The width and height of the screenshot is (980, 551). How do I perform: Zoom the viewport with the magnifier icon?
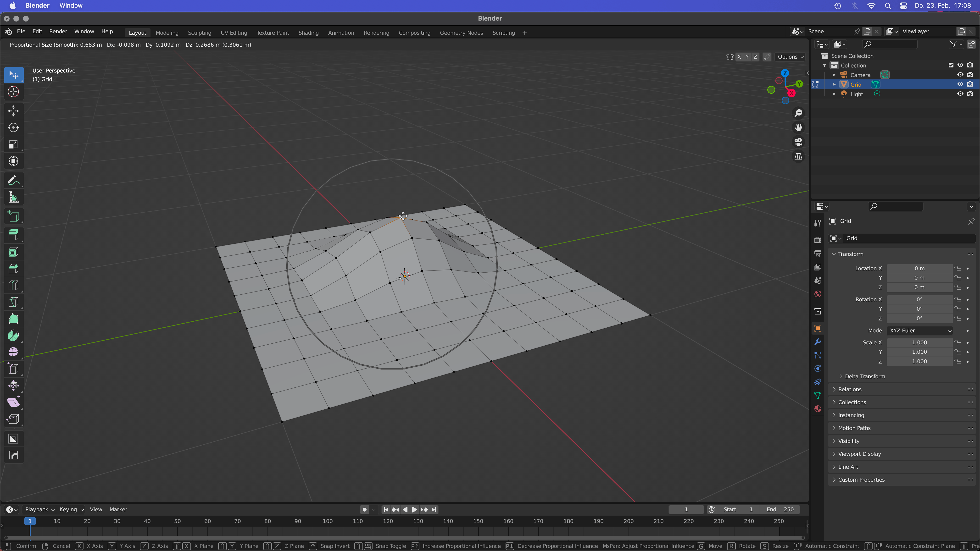pyautogui.click(x=799, y=113)
